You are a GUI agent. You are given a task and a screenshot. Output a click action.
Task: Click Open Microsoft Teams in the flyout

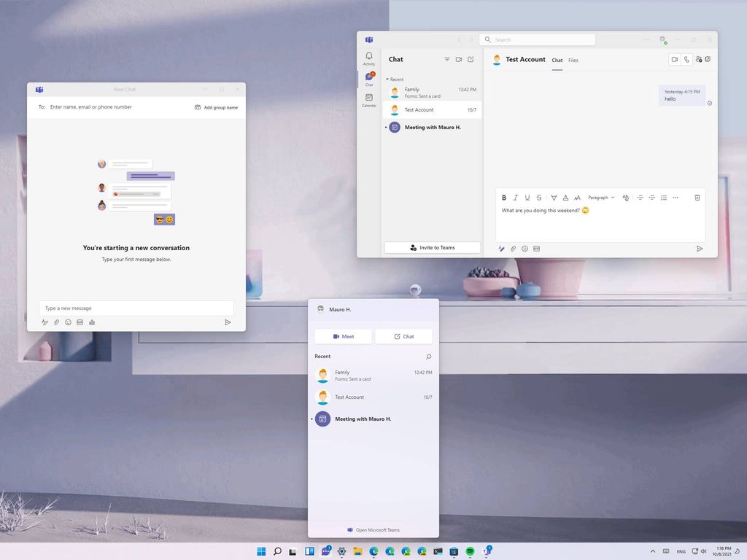[x=373, y=530]
